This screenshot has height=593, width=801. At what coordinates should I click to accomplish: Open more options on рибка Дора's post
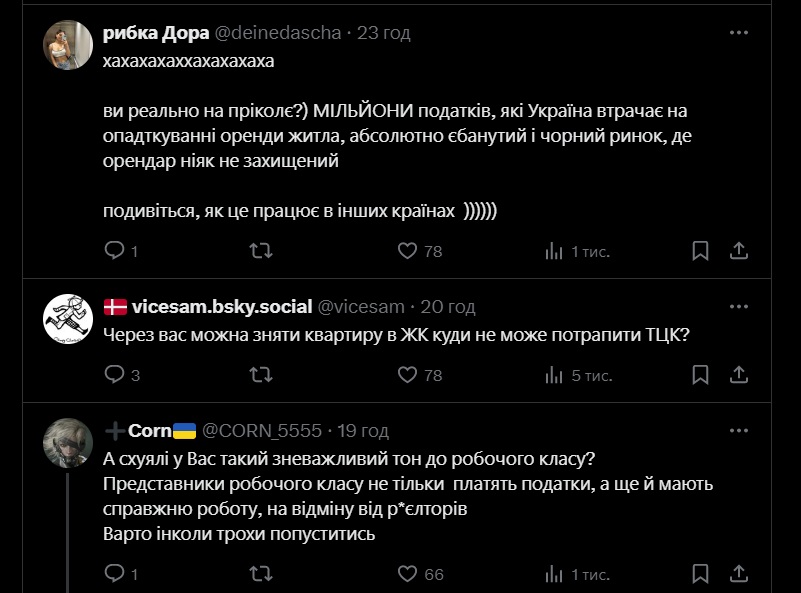(x=738, y=32)
